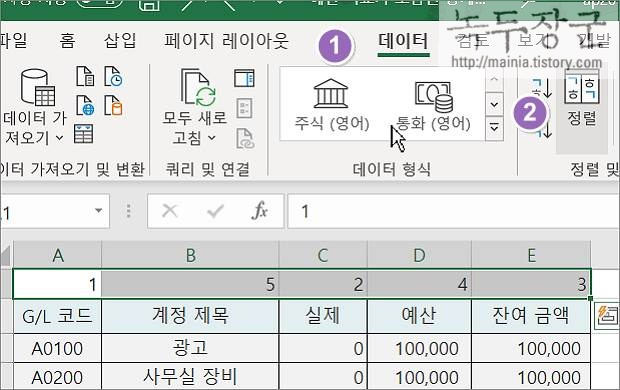
Task: Select 통화 (영어) currency data type
Action: pos(433,105)
